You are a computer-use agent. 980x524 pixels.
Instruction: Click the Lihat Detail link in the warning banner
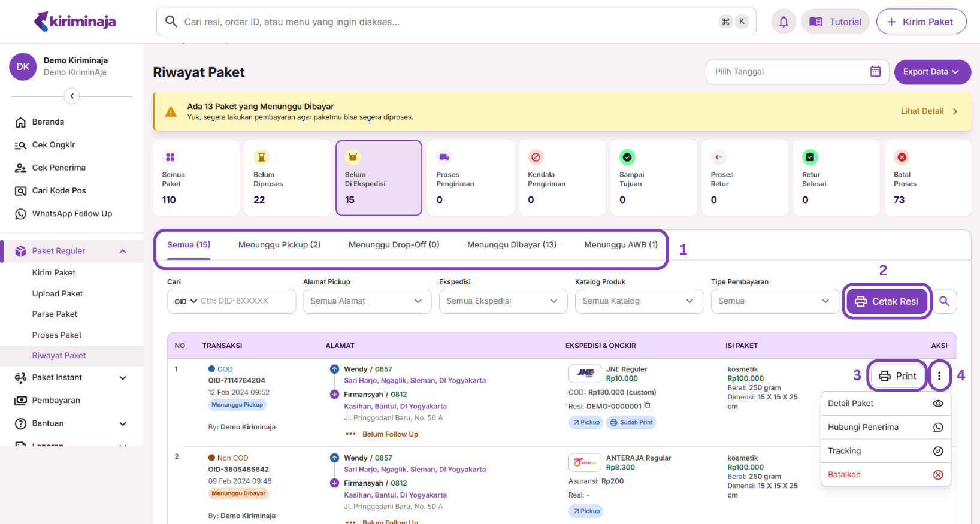coord(928,111)
